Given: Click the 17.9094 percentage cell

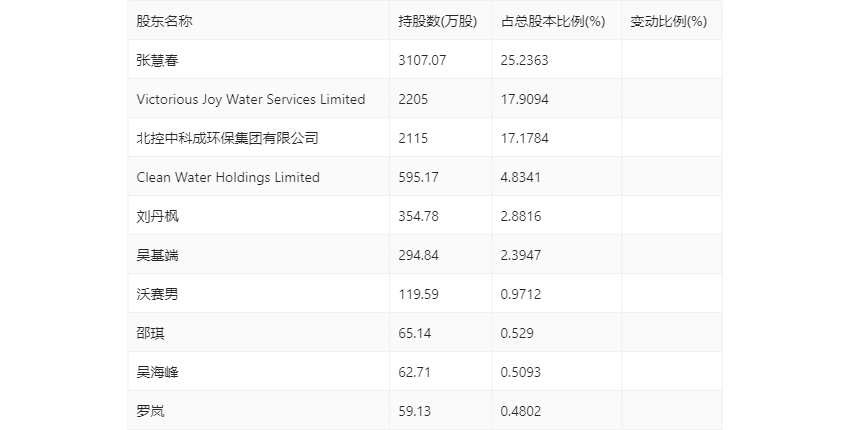Looking at the screenshot, I should (x=525, y=99).
